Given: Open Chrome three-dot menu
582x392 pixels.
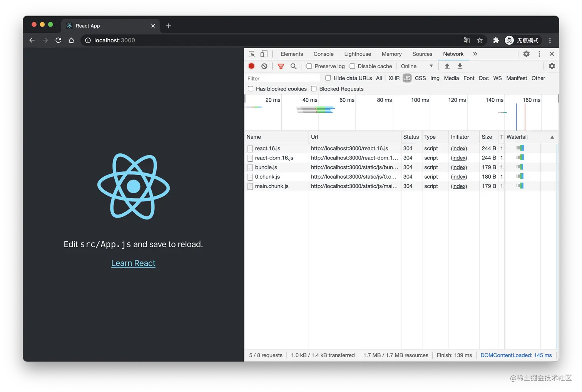Looking at the screenshot, I should click(550, 40).
